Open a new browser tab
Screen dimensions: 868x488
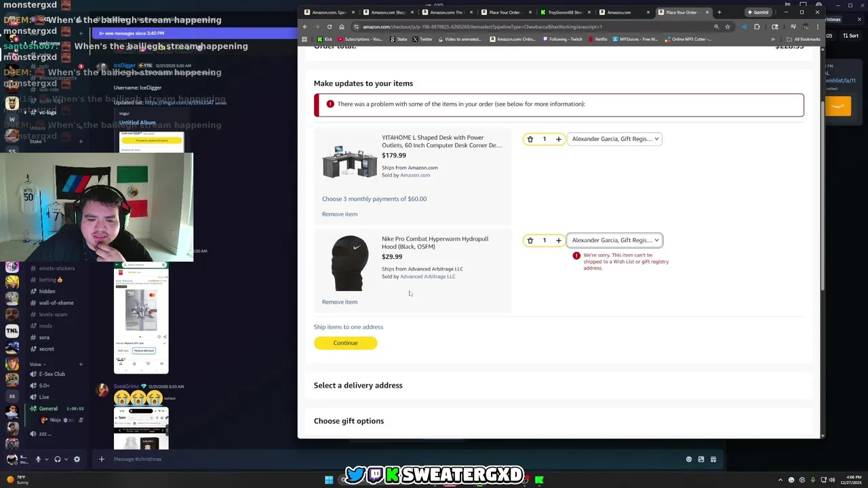719,12
